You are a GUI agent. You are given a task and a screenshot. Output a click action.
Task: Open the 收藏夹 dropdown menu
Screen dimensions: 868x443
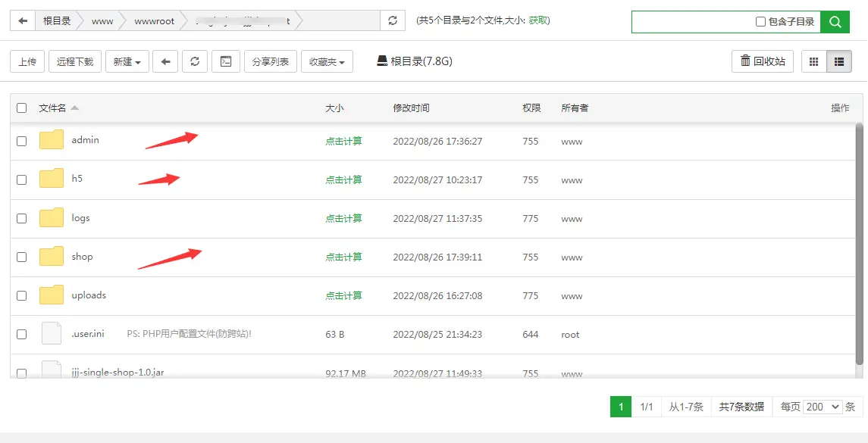(327, 61)
